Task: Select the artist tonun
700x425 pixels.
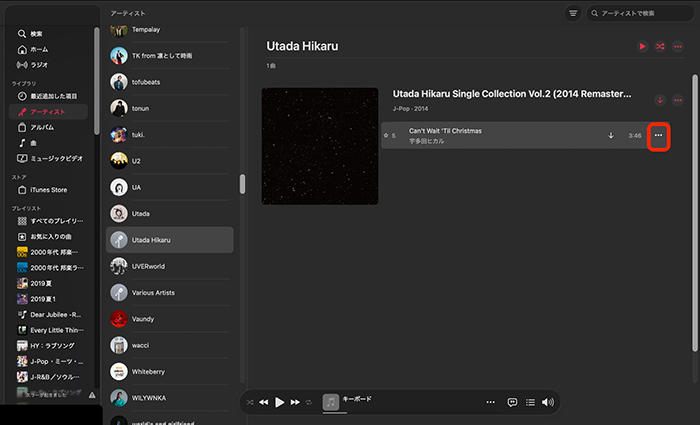Action: 170,108
